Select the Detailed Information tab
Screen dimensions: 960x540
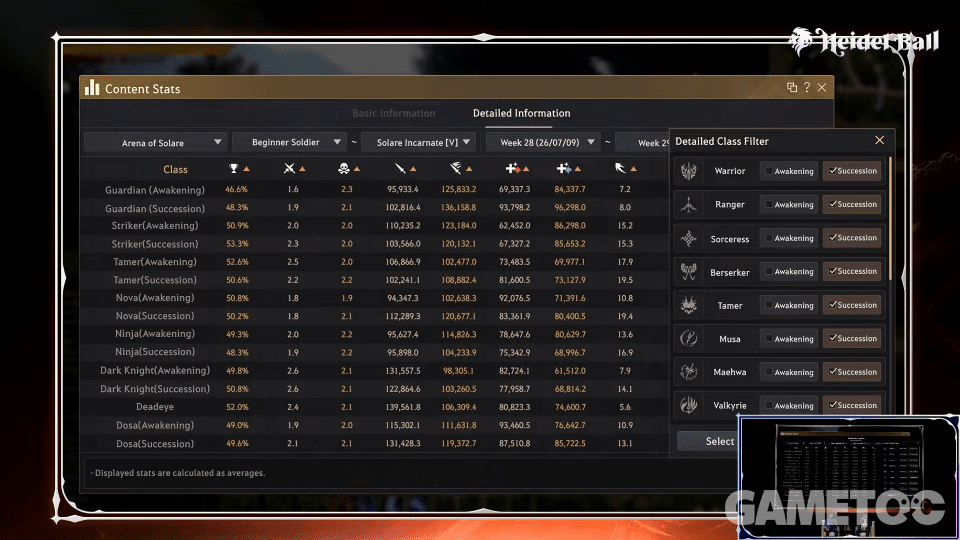click(522, 113)
